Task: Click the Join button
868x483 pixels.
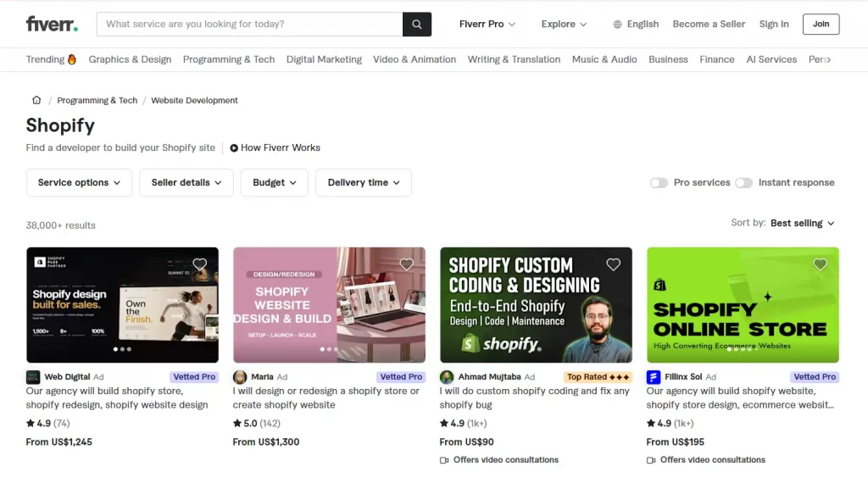Action: pos(821,25)
